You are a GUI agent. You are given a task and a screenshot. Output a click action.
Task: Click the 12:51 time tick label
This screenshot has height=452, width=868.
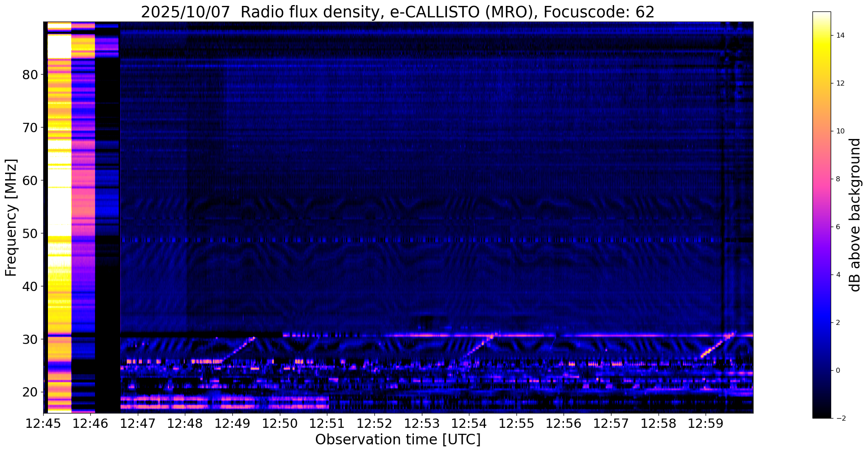[x=327, y=423]
